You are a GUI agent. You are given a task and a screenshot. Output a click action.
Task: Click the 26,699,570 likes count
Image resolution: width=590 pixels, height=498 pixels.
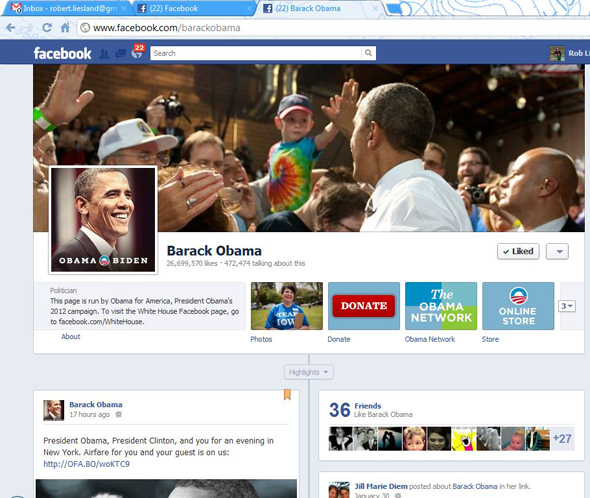click(192, 263)
